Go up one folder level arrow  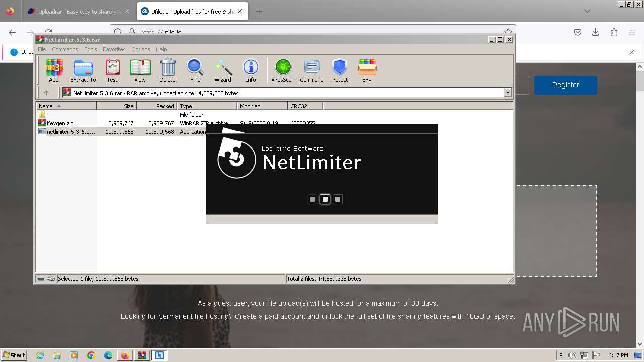pos(46,93)
